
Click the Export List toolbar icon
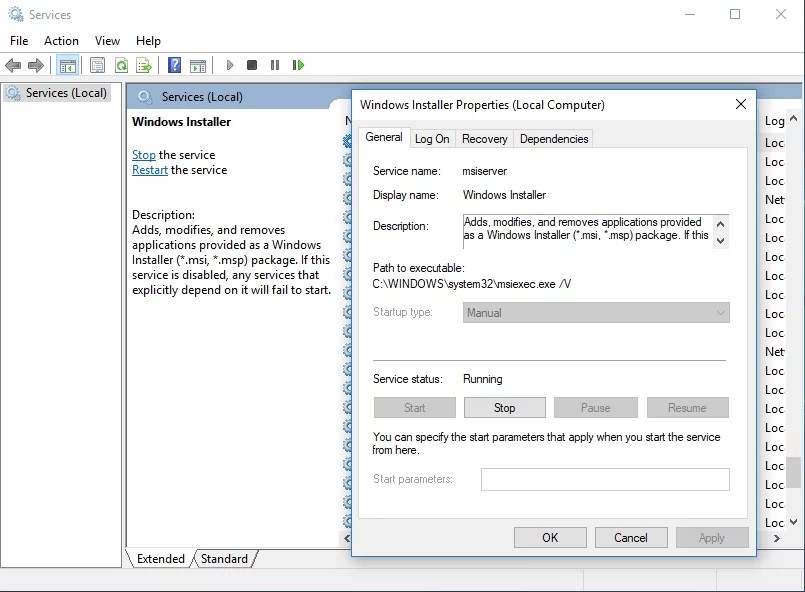[144, 65]
